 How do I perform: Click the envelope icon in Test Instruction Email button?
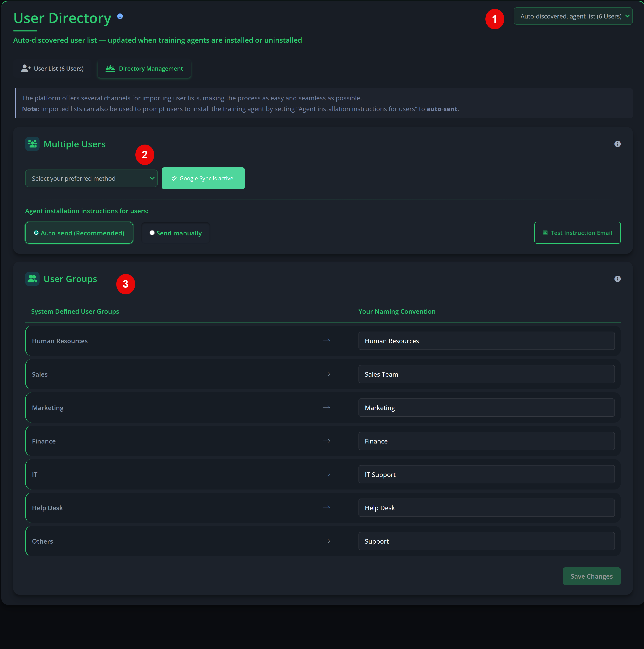(545, 232)
